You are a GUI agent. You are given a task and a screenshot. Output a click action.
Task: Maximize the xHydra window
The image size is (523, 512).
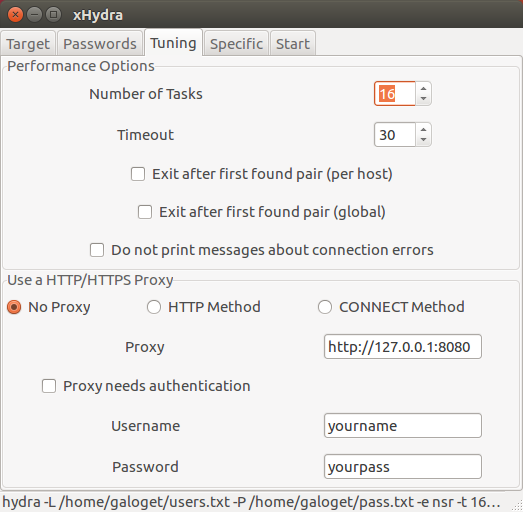click(x=53, y=15)
